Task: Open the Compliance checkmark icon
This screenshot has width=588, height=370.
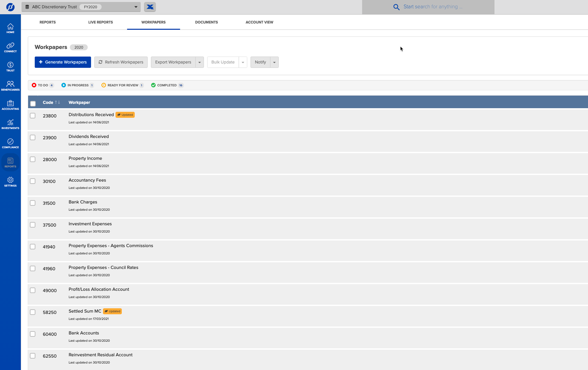Action: (x=10, y=143)
